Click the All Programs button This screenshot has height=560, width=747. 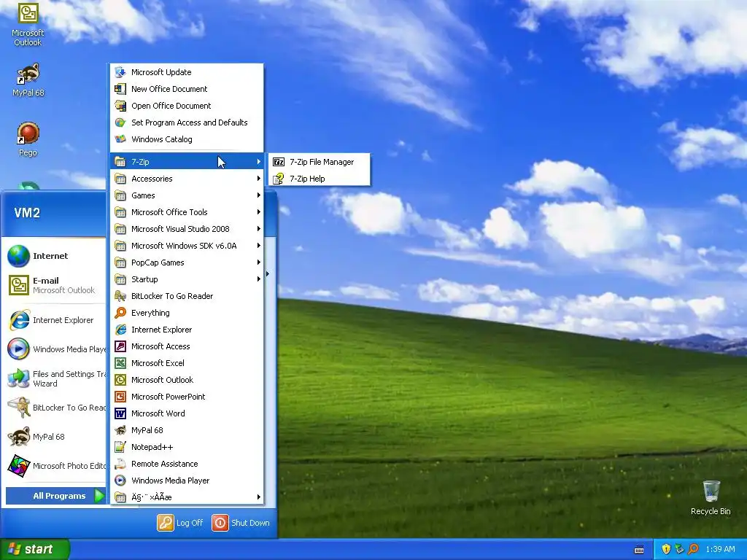pyautogui.click(x=55, y=496)
